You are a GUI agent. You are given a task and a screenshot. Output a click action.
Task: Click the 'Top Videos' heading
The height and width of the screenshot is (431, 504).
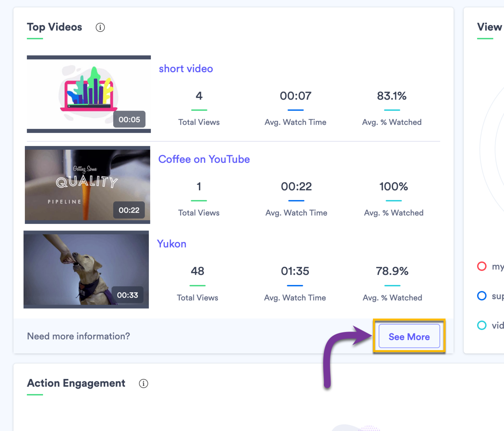point(54,27)
